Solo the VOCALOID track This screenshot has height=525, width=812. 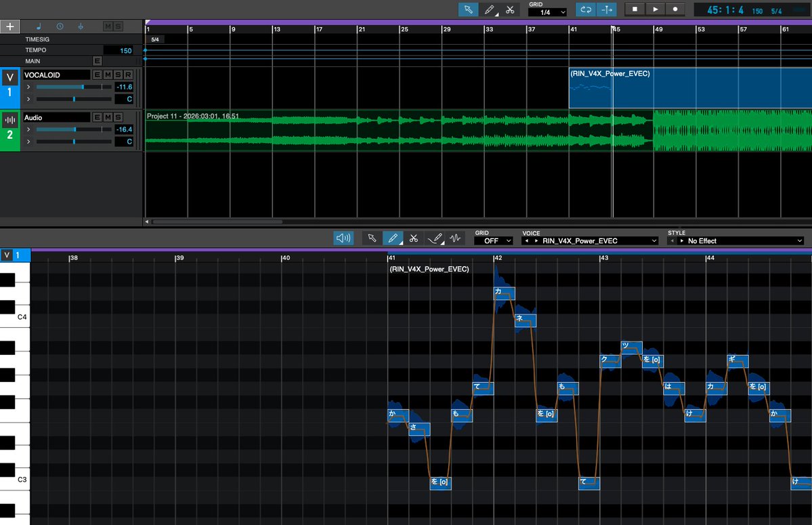(x=118, y=75)
